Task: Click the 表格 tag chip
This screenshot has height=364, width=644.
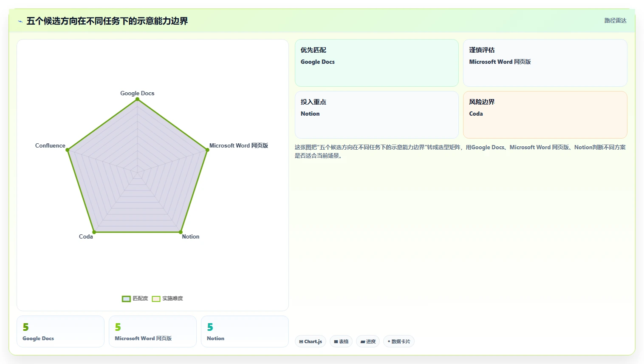Action: point(341,341)
